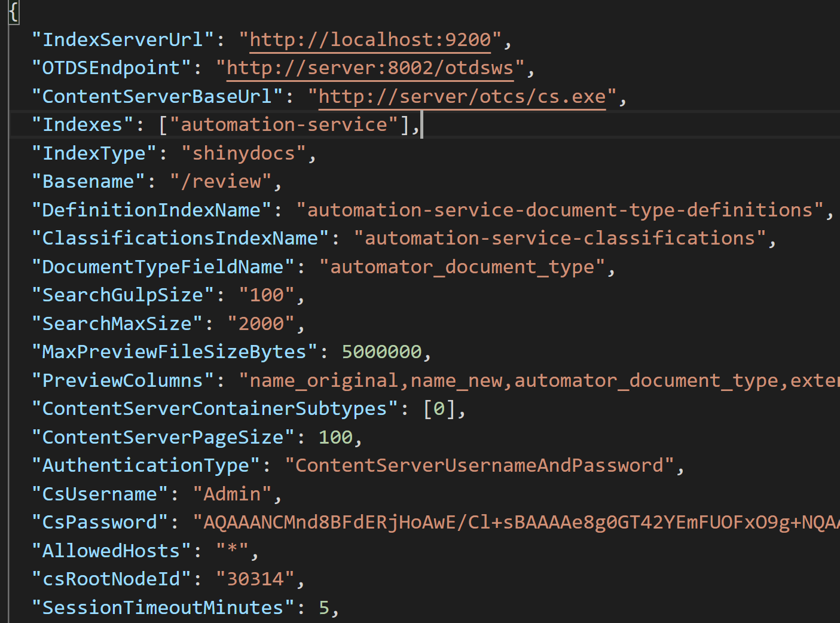840x623 pixels.
Task: Click the "IndexServerUrl" key
Action: 123,40
